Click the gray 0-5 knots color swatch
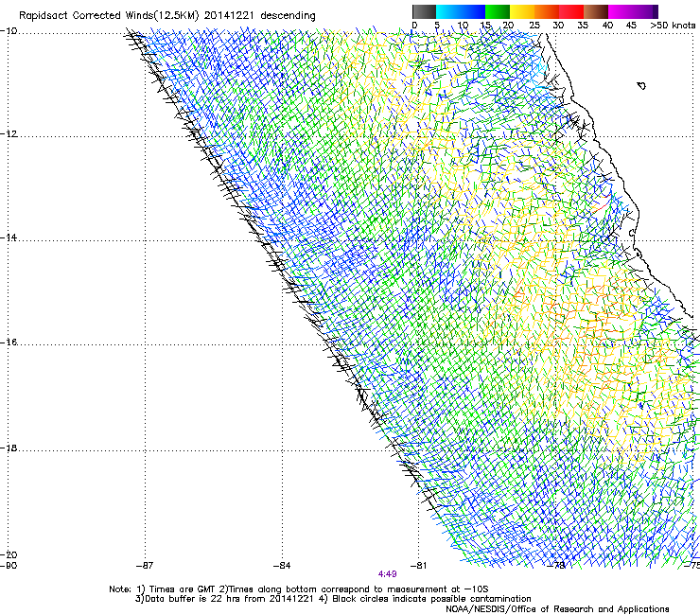This screenshot has height=615, width=700. tap(424, 11)
